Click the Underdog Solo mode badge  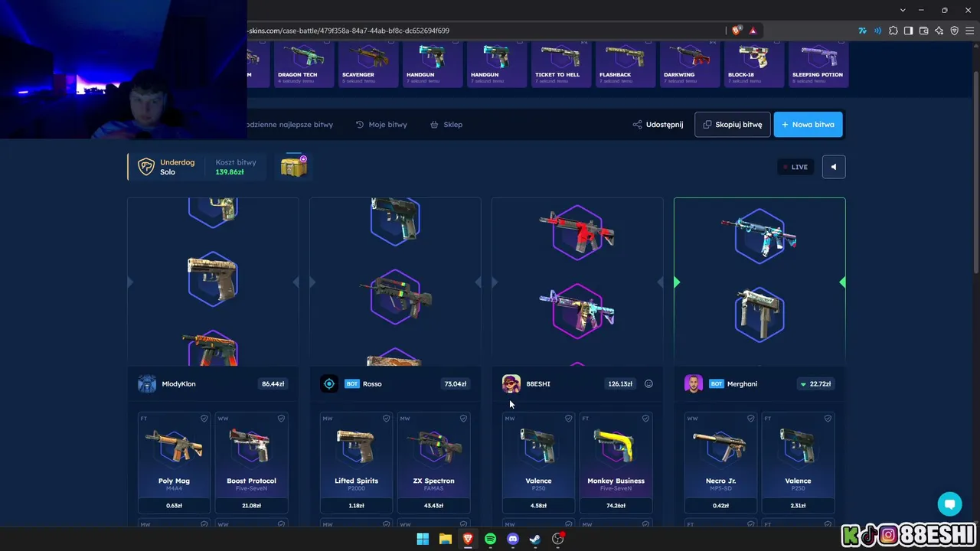[166, 167]
